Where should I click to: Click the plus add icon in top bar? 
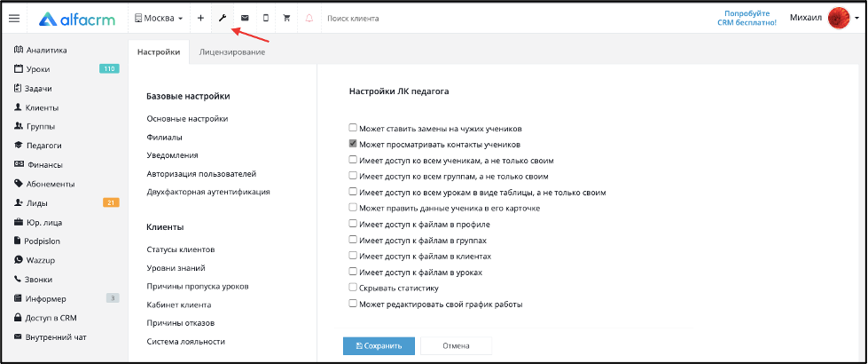[x=200, y=19]
